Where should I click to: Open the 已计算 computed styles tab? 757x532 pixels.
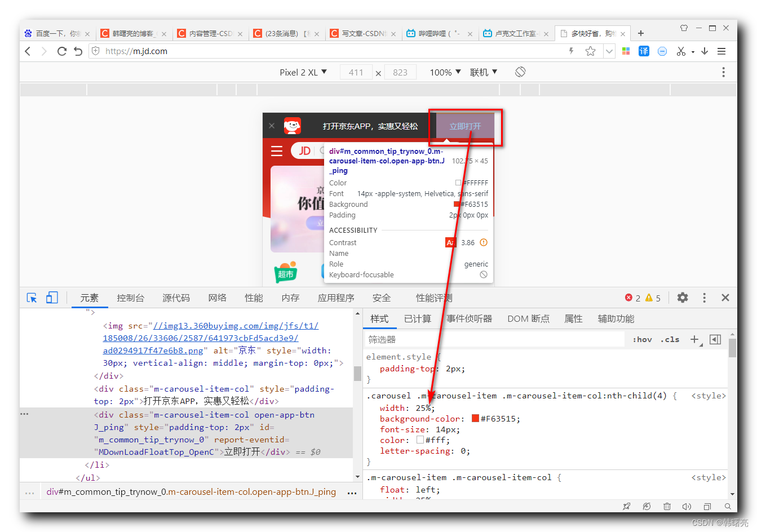point(418,319)
